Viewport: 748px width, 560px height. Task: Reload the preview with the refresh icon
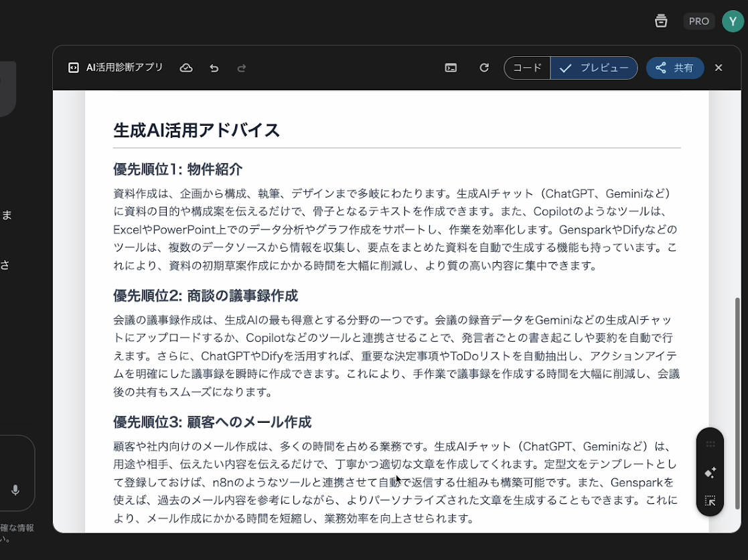(x=484, y=68)
